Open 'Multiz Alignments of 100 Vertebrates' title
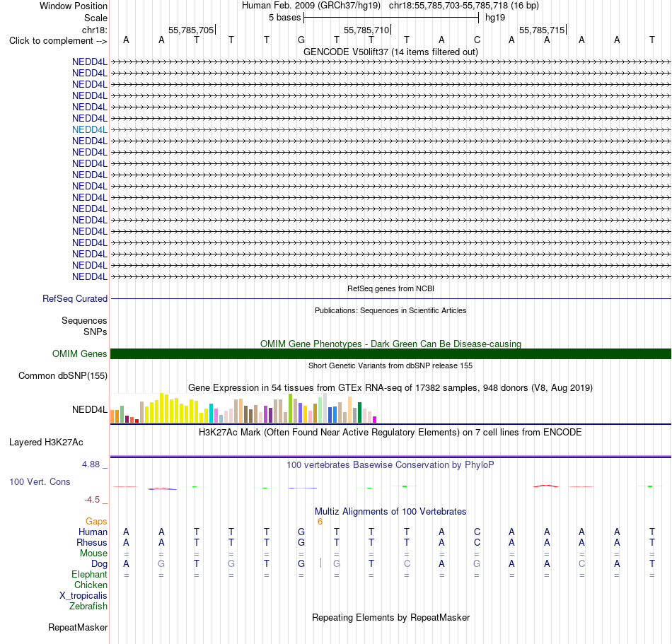This screenshot has height=644, width=672. (390, 512)
